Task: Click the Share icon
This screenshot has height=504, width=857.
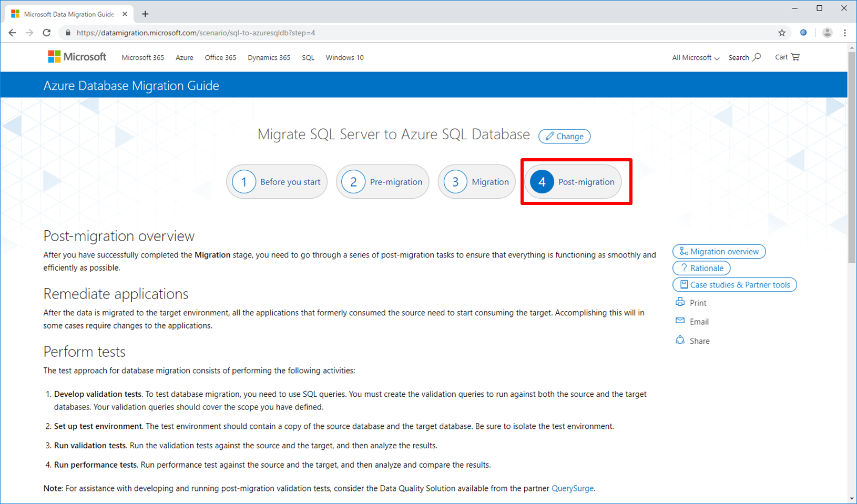Action: click(x=680, y=340)
